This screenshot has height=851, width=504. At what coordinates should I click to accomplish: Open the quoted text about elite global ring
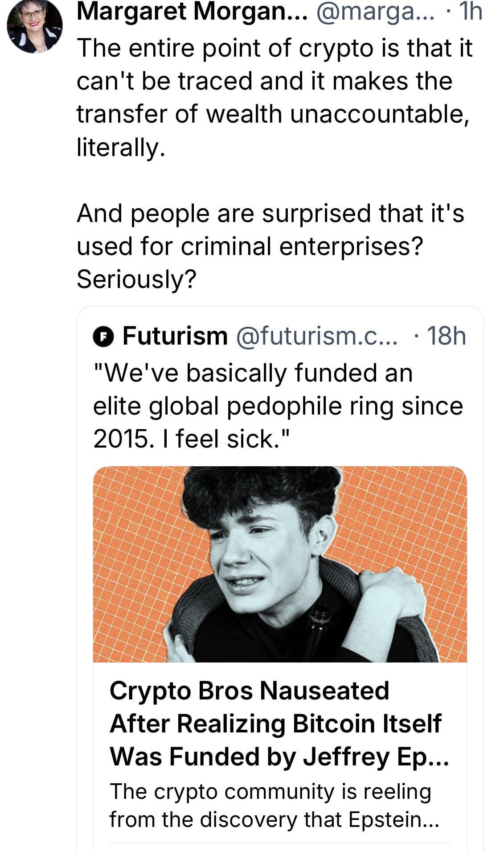(x=277, y=406)
